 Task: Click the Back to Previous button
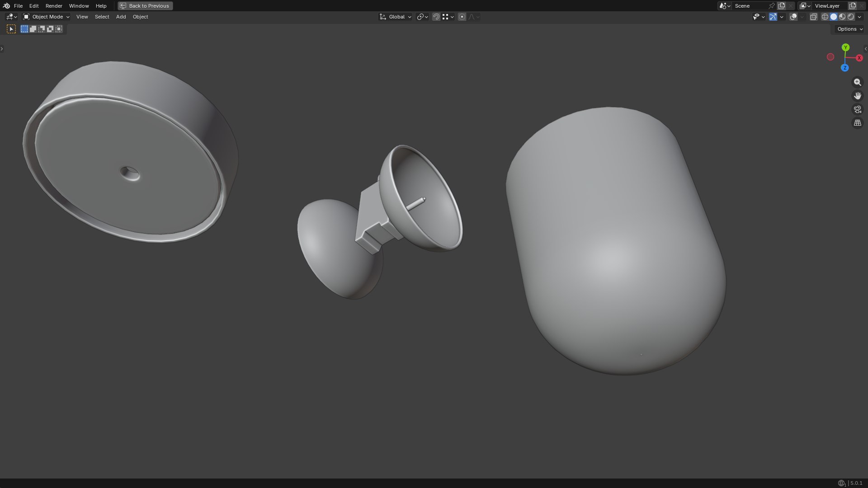(145, 6)
